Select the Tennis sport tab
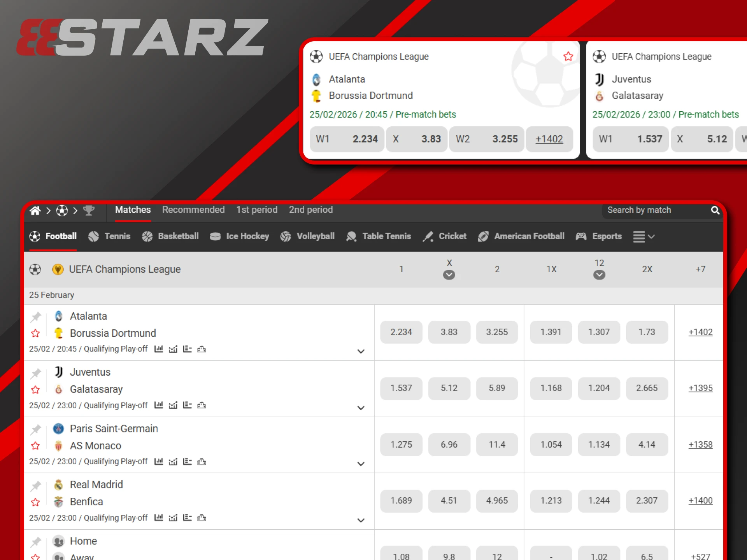Screen dimensions: 747x560 109,236
